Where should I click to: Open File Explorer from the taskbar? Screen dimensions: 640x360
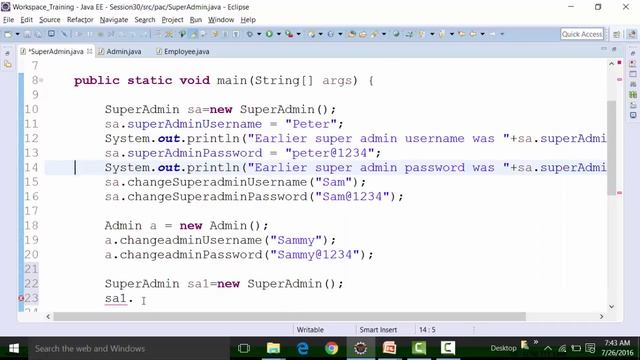(273, 349)
